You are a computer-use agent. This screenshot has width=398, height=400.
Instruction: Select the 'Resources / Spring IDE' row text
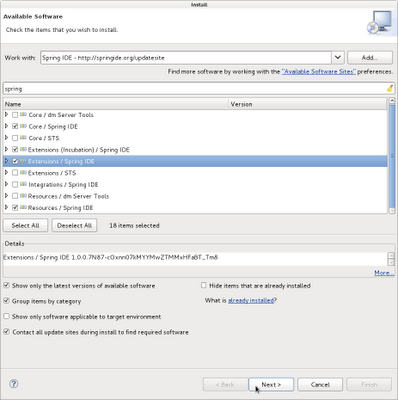60,208
